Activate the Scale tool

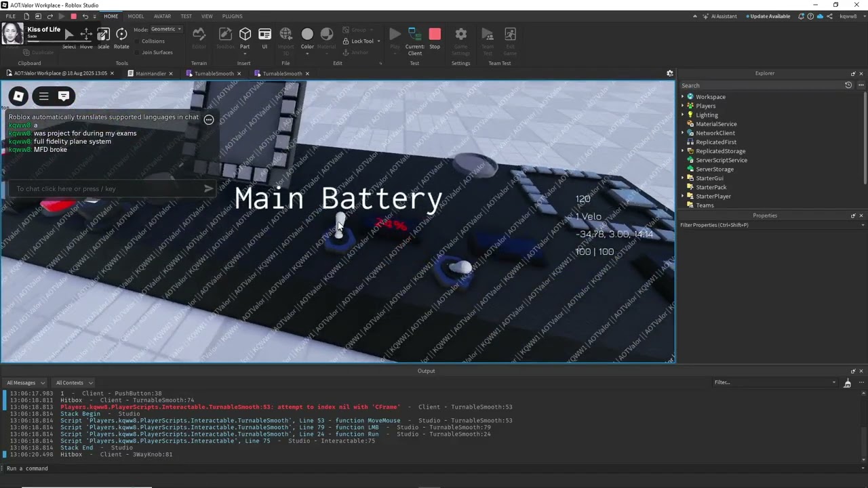(103, 38)
